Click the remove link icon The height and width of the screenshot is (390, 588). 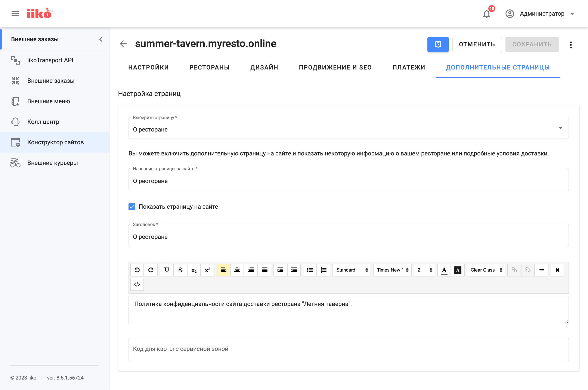[x=528, y=270]
